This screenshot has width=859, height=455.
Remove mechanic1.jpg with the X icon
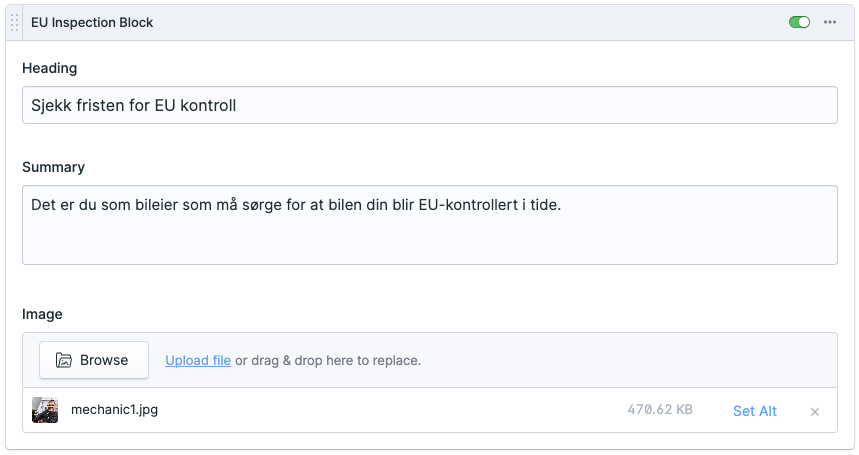815,412
